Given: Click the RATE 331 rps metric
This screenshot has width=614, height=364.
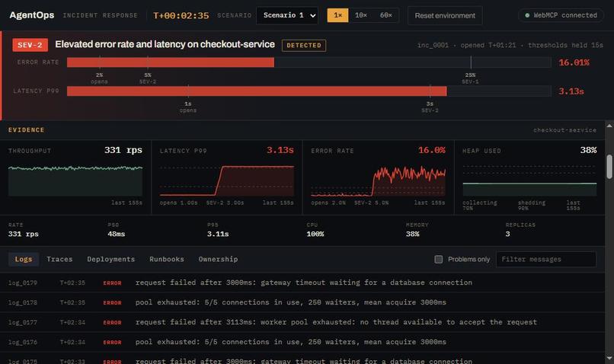Looking at the screenshot, I should click(24, 230).
